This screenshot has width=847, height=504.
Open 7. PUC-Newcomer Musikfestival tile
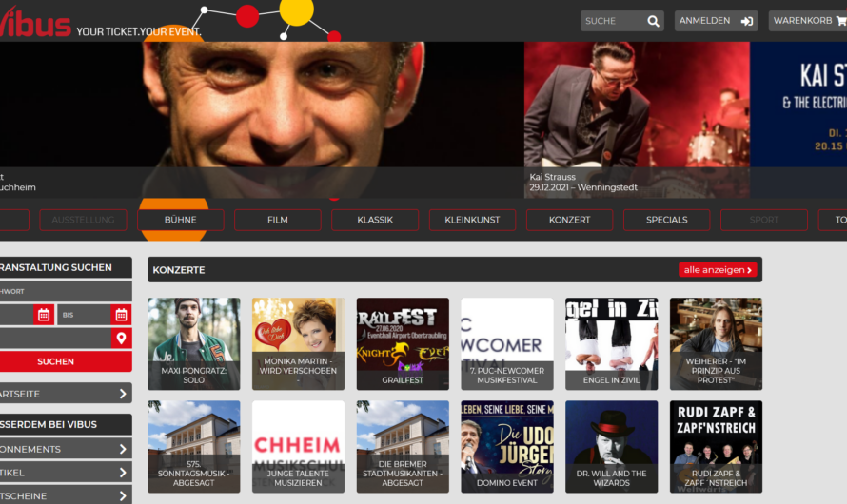(507, 343)
